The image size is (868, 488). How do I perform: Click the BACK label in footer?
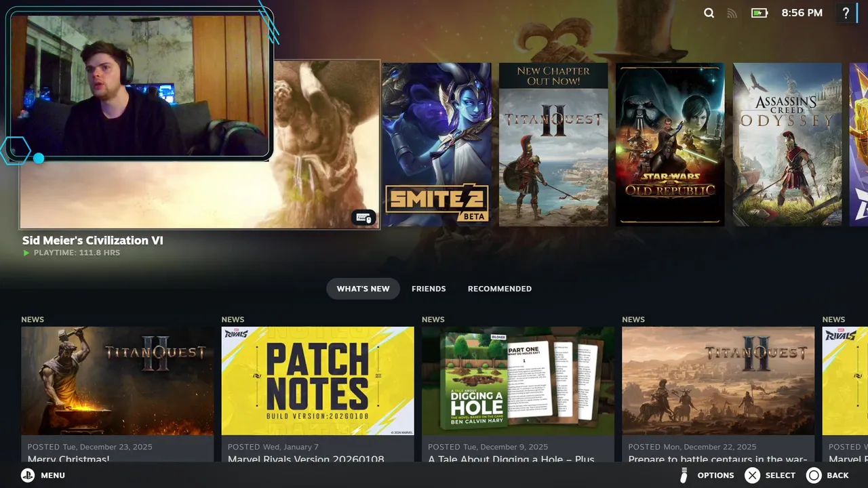point(837,475)
